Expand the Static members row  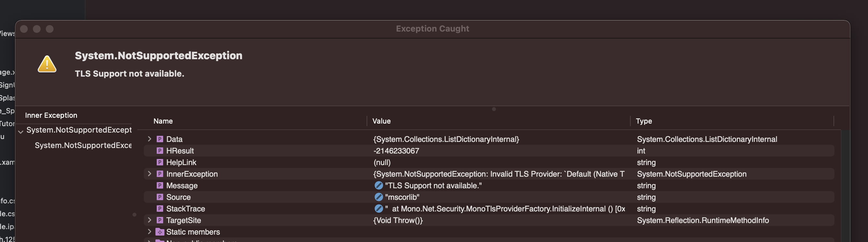(x=150, y=232)
